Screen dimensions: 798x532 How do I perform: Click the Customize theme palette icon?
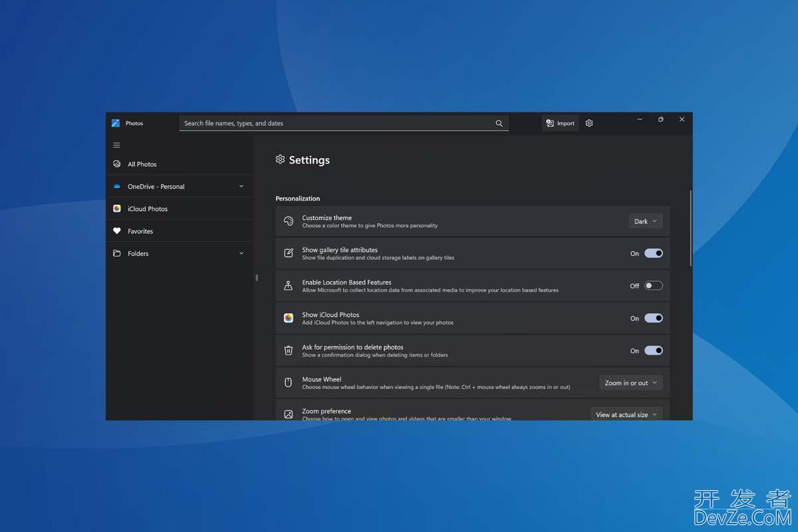tap(289, 221)
